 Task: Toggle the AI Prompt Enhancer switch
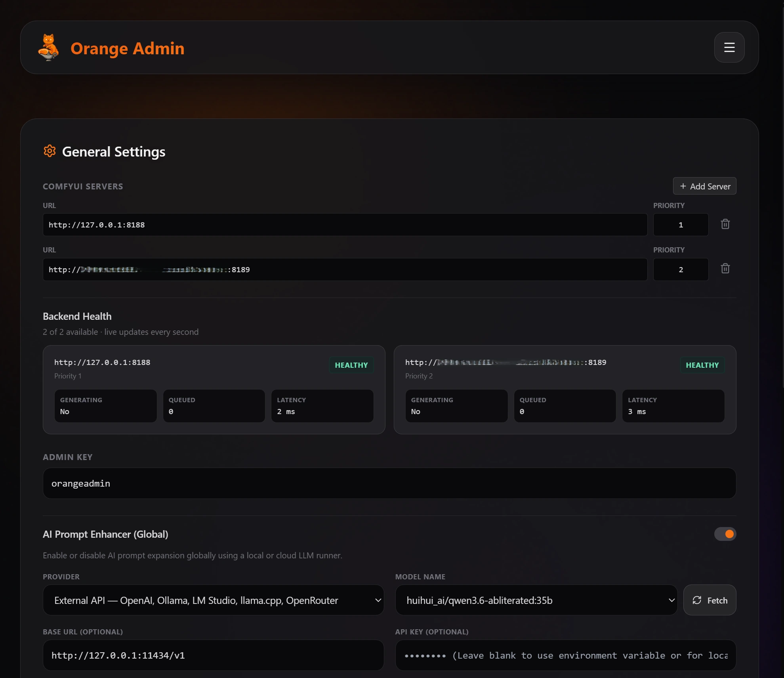(x=725, y=534)
